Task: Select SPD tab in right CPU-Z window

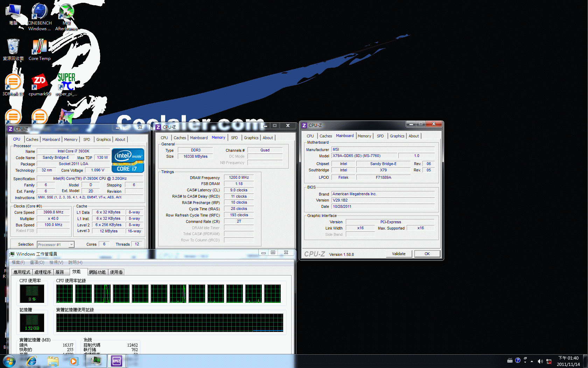Action: point(380,136)
